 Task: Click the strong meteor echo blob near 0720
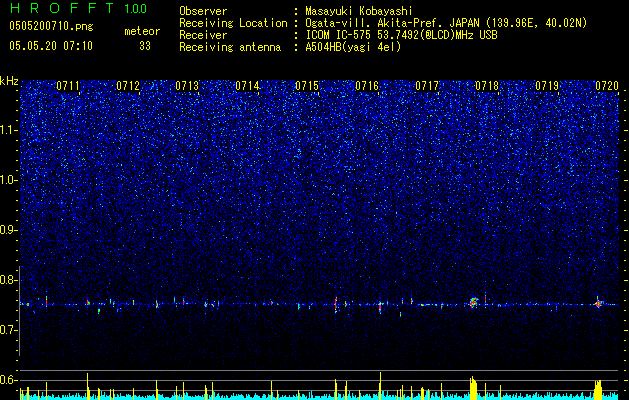point(598,304)
